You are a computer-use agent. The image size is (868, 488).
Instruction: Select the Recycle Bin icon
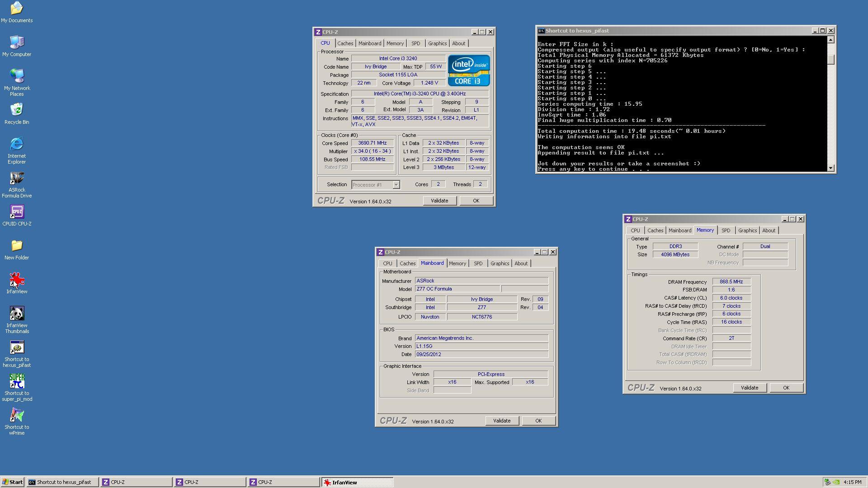click(17, 114)
